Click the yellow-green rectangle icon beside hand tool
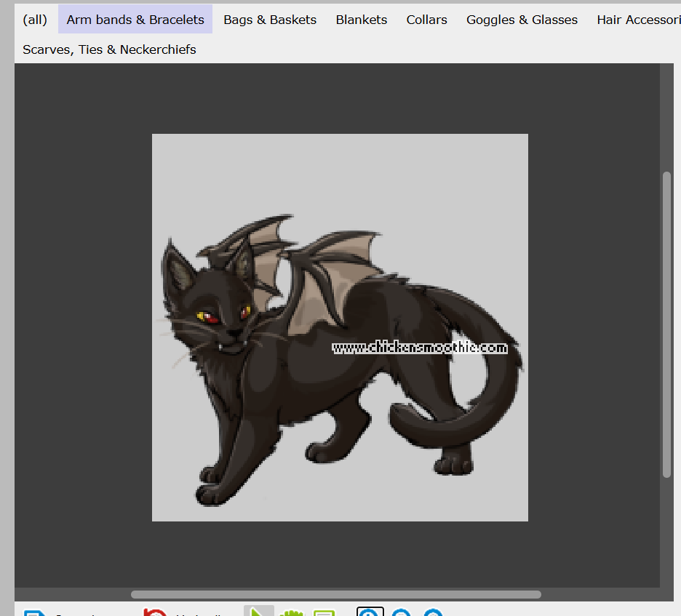The height and width of the screenshot is (616, 681). [x=324, y=612]
